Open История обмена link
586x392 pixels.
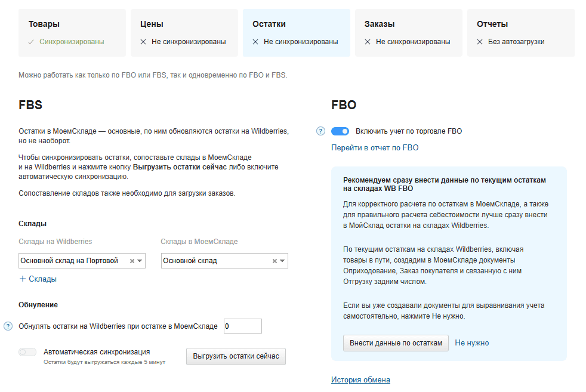[360, 380]
